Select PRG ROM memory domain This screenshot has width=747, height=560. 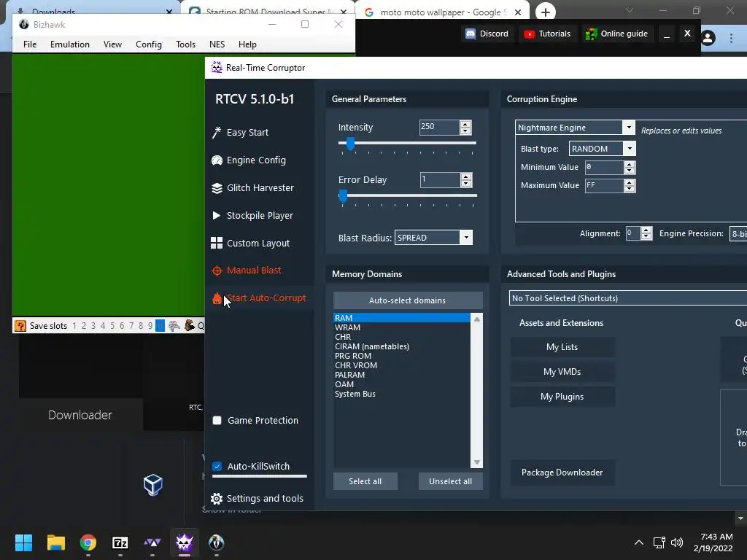[x=402, y=356]
